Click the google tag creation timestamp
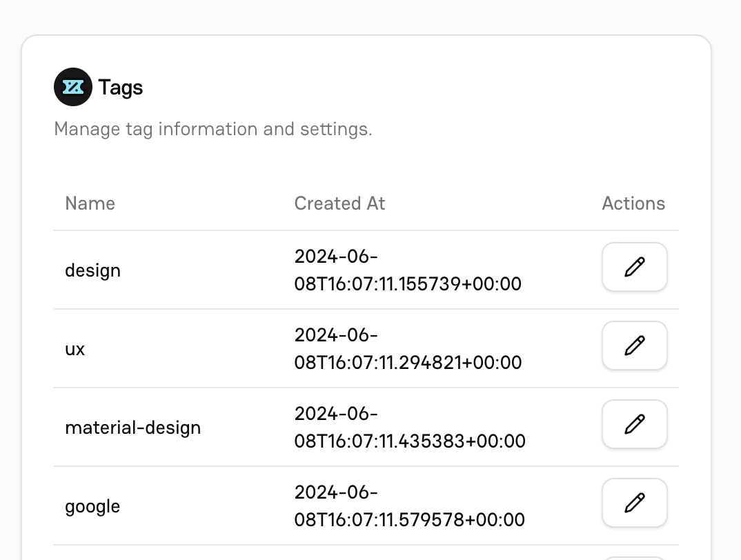The image size is (741, 560). 409,506
